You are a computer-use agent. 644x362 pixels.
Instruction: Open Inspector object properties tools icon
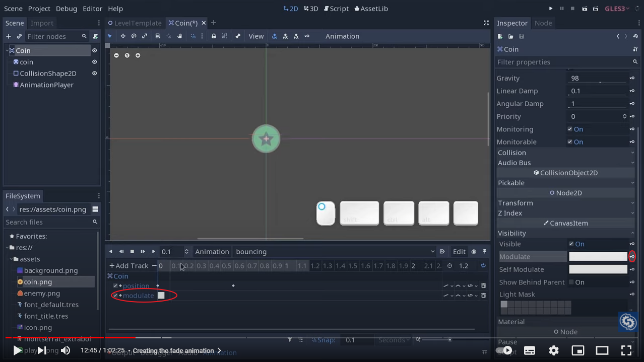click(x=635, y=49)
